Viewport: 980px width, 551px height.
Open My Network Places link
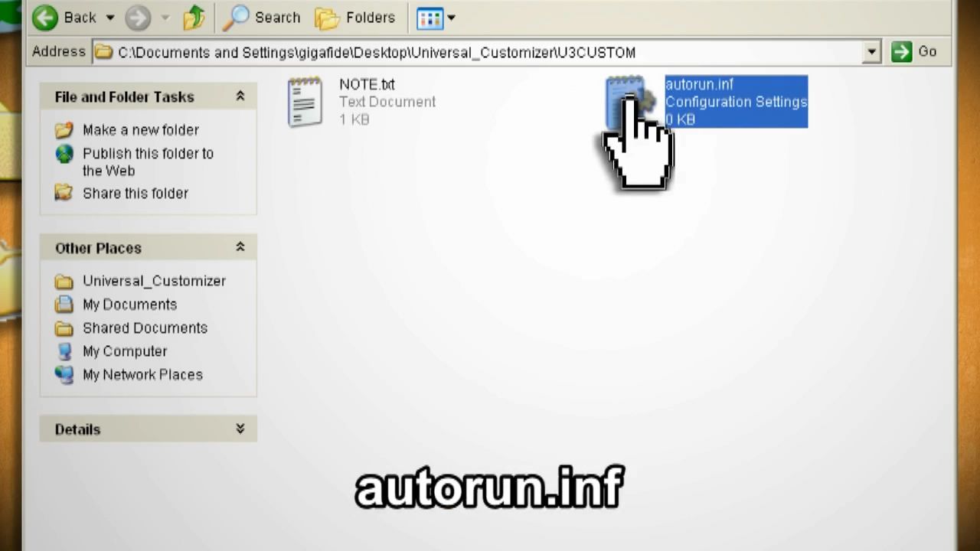(142, 375)
